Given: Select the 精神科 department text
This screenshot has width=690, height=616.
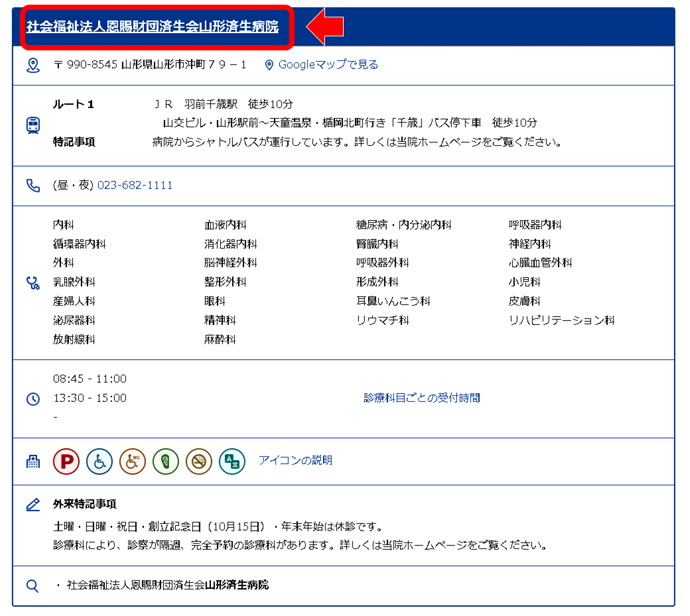Looking at the screenshot, I should pyautogui.click(x=220, y=320).
